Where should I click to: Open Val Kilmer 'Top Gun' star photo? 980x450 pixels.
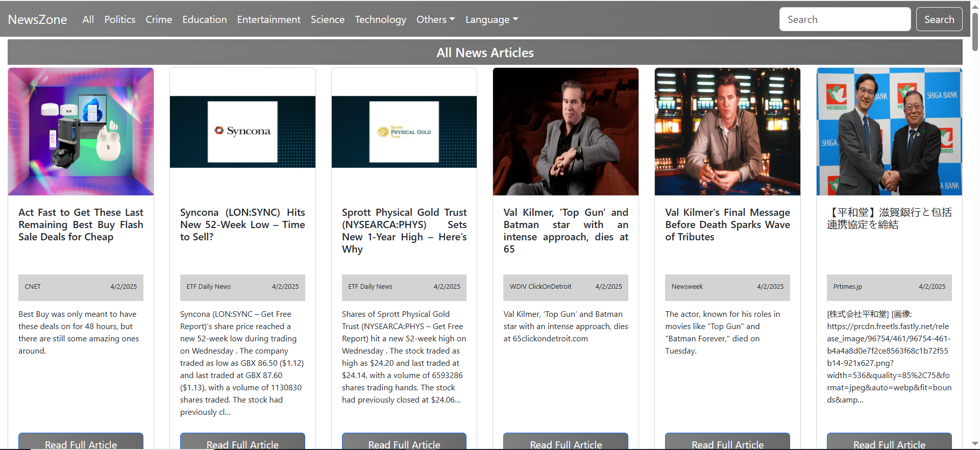pyautogui.click(x=566, y=132)
